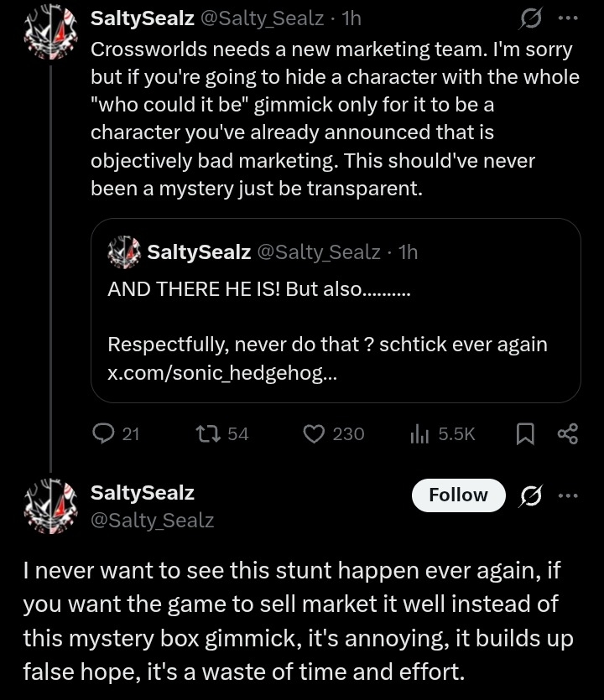Viewport: 604px width, 700px height.
Task: Like the top post with heart icon
Action: (x=314, y=433)
